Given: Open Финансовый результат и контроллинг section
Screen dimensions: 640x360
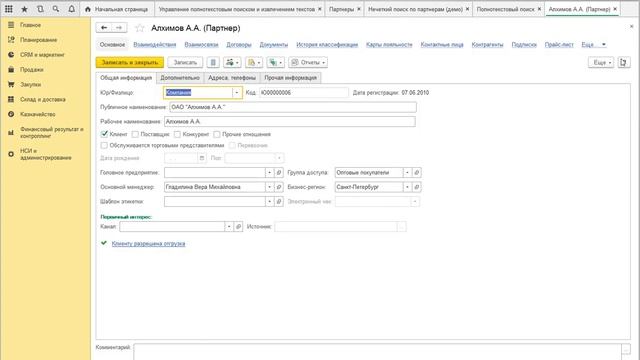Looking at the screenshot, I should (x=51, y=132).
